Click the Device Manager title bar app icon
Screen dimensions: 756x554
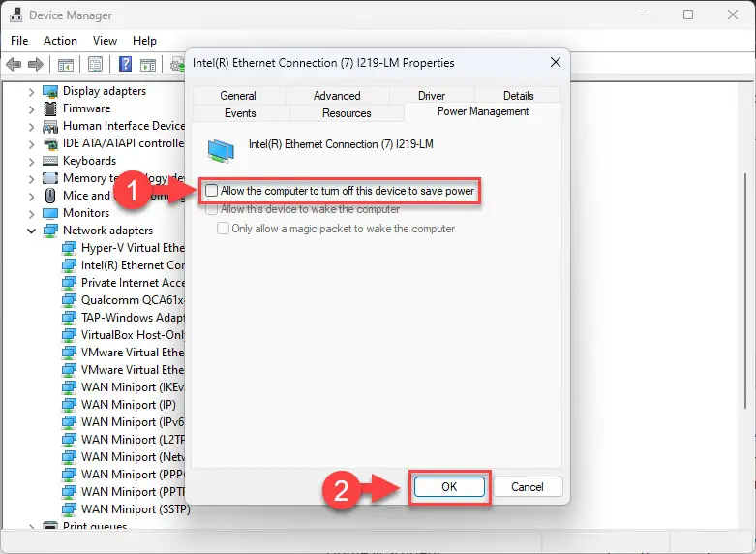coord(15,15)
